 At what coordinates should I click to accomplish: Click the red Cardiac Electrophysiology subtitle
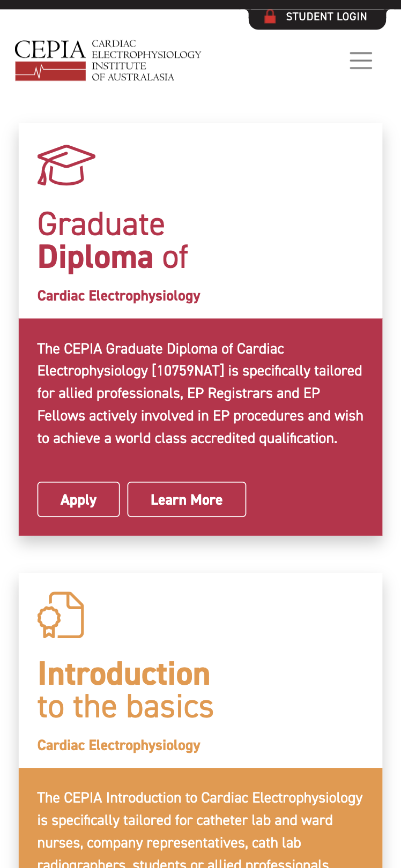pos(118,296)
